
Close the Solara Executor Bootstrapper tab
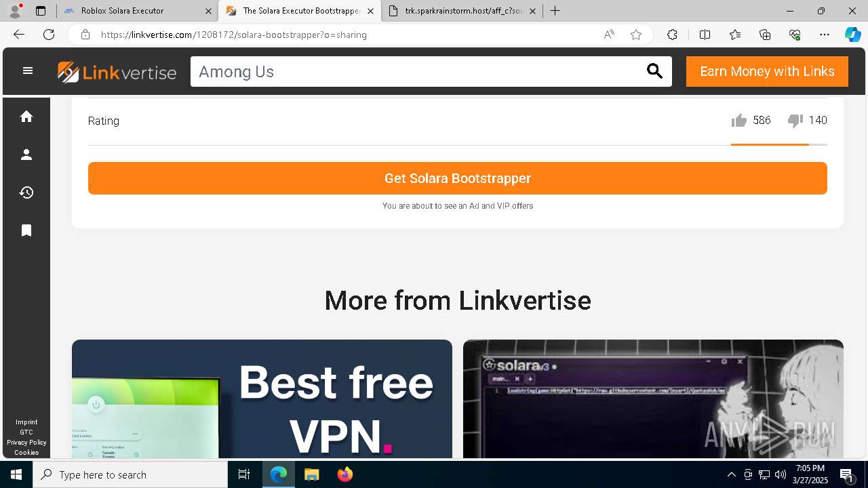coord(370,11)
